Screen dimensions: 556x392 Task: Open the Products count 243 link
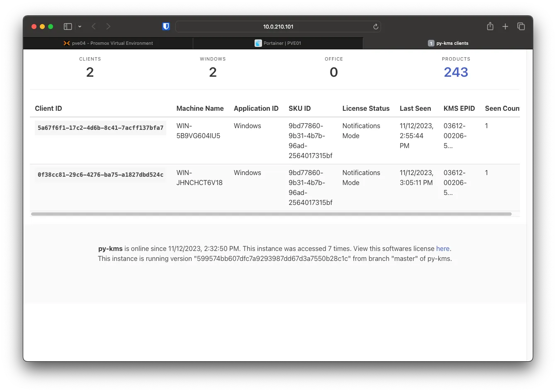pos(456,72)
